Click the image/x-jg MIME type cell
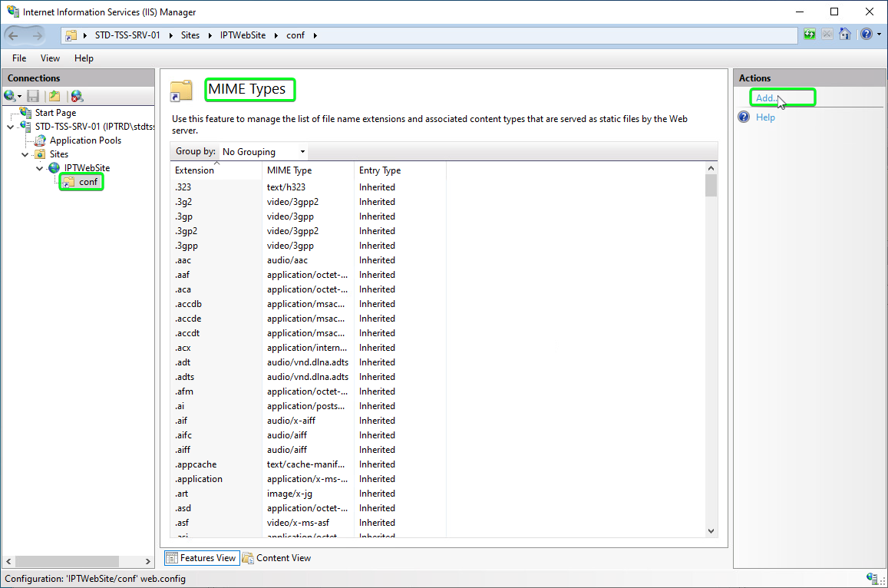This screenshot has width=888, height=588. point(289,494)
